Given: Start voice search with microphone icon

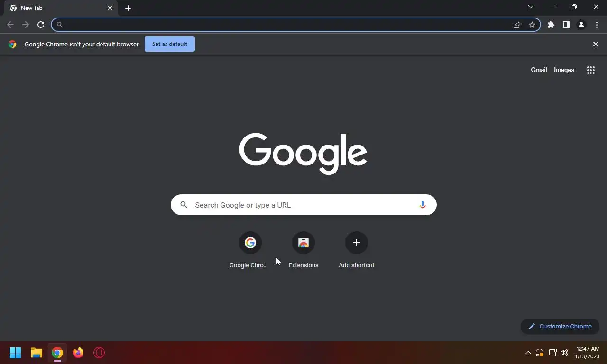Looking at the screenshot, I should tap(423, 205).
